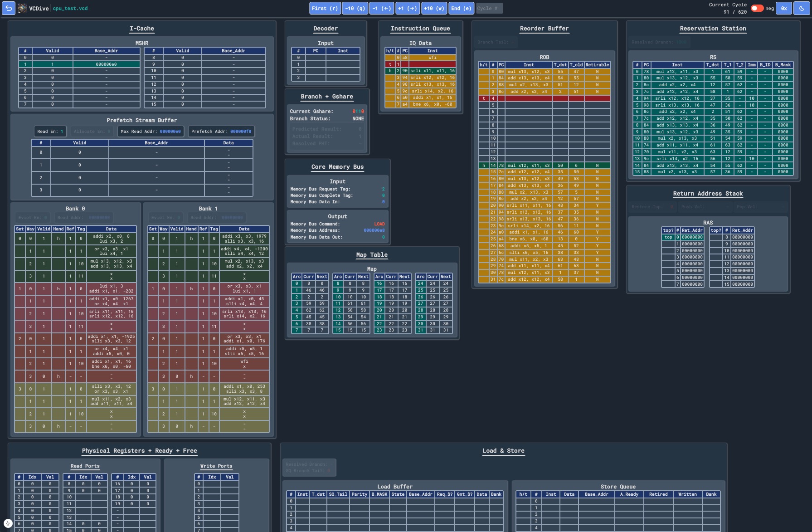Collapse the Map Table panel header
812x532 pixels.
click(x=372, y=255)
